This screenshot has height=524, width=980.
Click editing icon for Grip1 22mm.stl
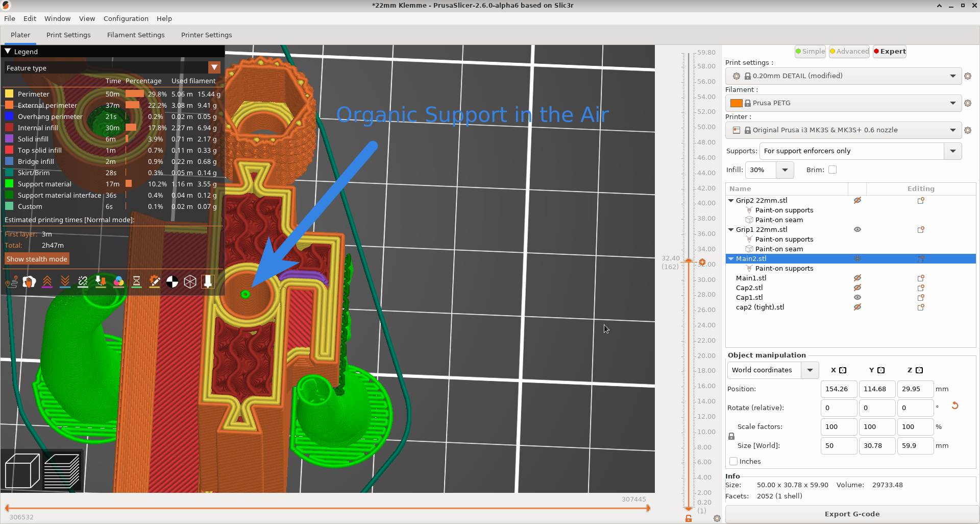[921, 230]
